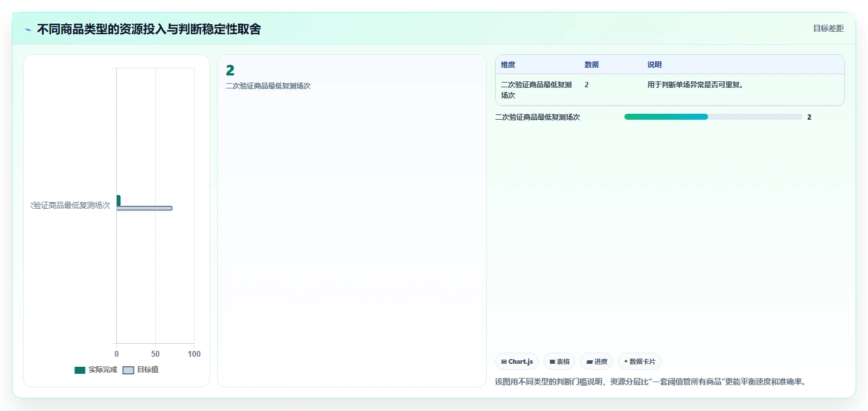Click the x-axis tick label 50
Screen dimensions: 868x411
[x=155, y=354]
